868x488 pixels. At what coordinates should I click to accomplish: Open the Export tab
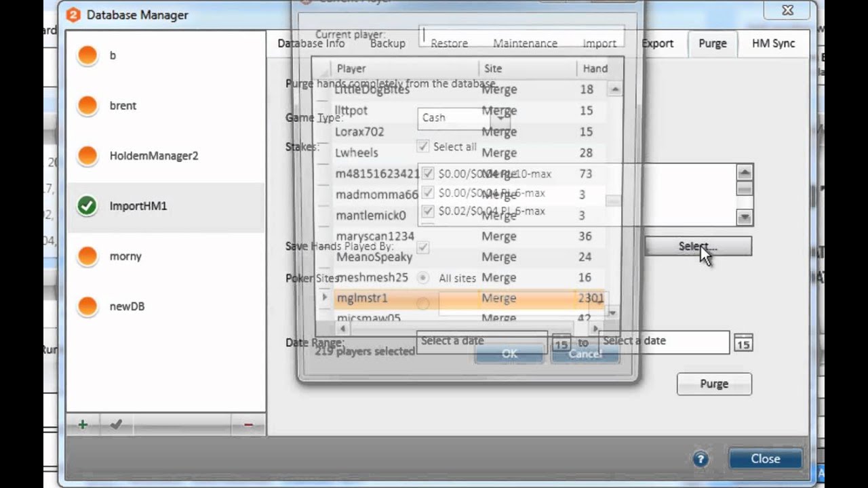tap(657, 43)
